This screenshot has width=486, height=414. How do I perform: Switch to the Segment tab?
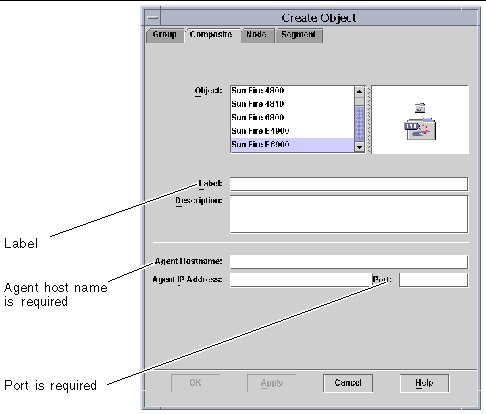pos(299,35)
